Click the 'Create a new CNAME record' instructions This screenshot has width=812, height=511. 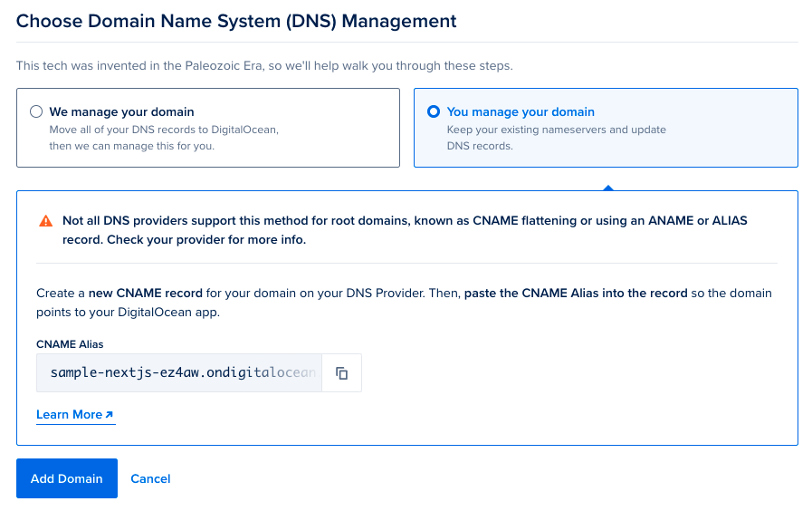(404, 303)
